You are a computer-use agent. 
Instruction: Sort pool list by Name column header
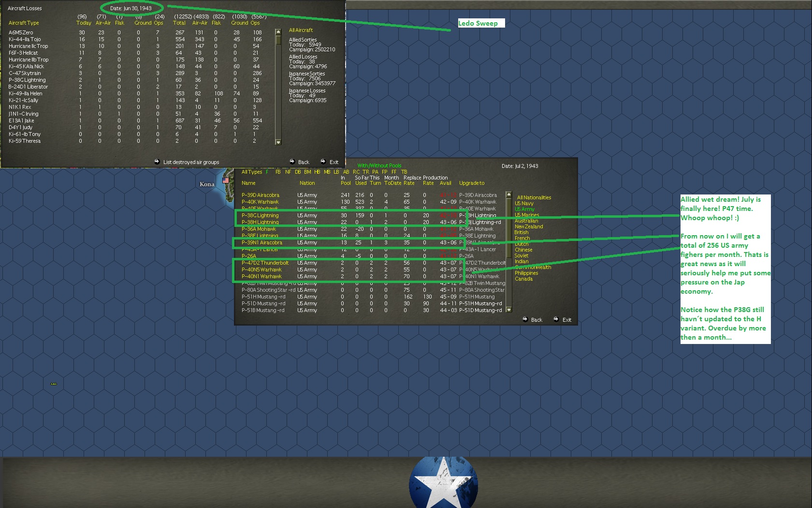[248, 183]
